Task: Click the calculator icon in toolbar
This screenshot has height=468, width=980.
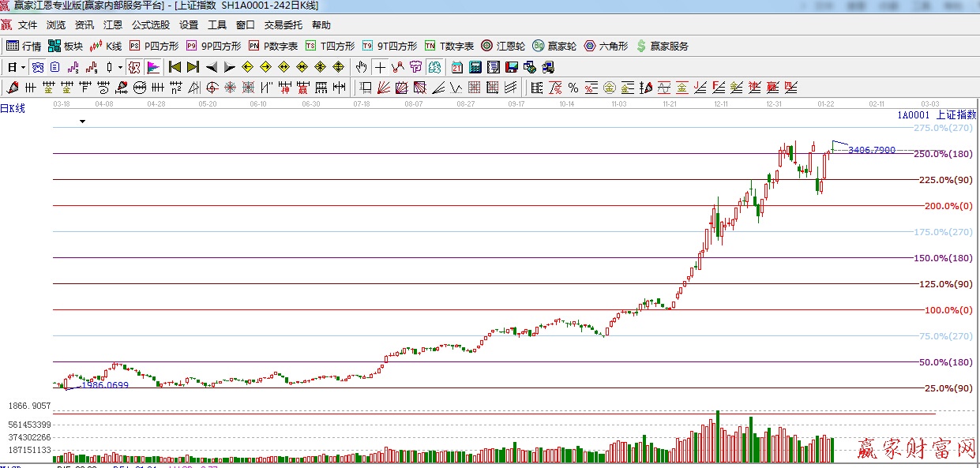Action: coord(475,67)
